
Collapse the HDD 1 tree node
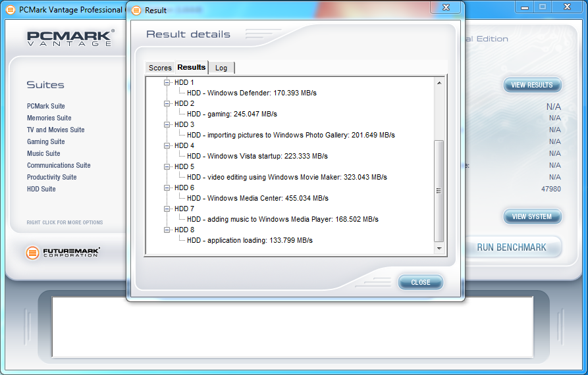coord(167,82)
